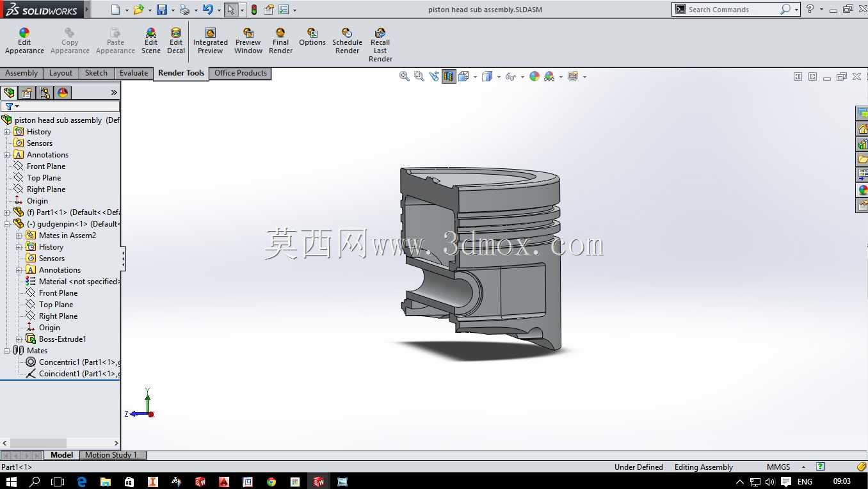
Task: Switch to the Office Products tab
Action: pos(241,73)
